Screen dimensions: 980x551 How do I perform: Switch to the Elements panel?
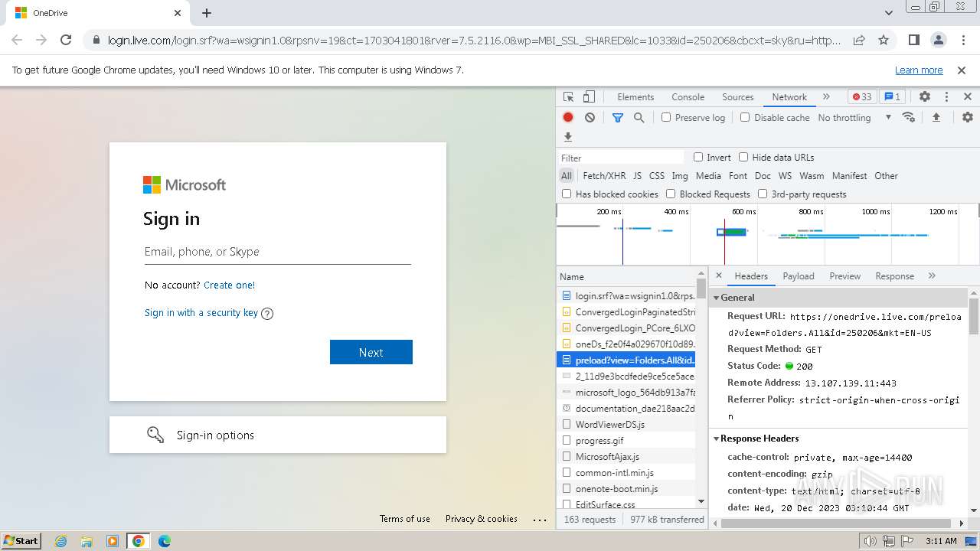635,97
